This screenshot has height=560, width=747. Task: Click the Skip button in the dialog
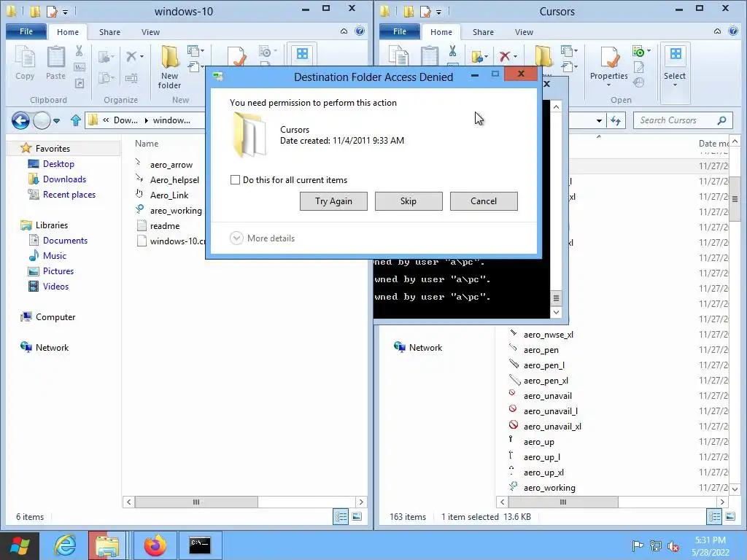click(x=409, y=201)
